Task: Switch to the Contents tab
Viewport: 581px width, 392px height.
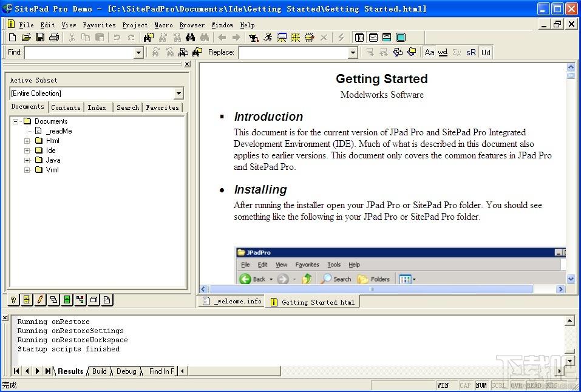Action: (x=66, y=107)
